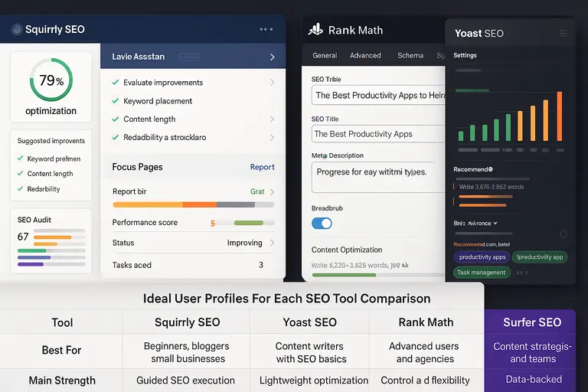Click the tpreductivity app keyword tag
Image resolution: width=588 pixels, height=392 pixels.
pyautogui.click(x=540, y=257)
